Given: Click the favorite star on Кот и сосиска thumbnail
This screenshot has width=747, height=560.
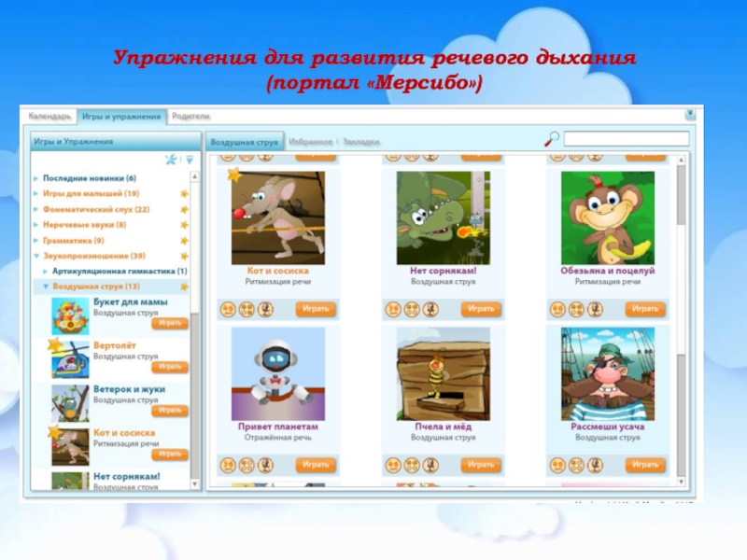Looking at the screenshot, I should coord(234,175).
